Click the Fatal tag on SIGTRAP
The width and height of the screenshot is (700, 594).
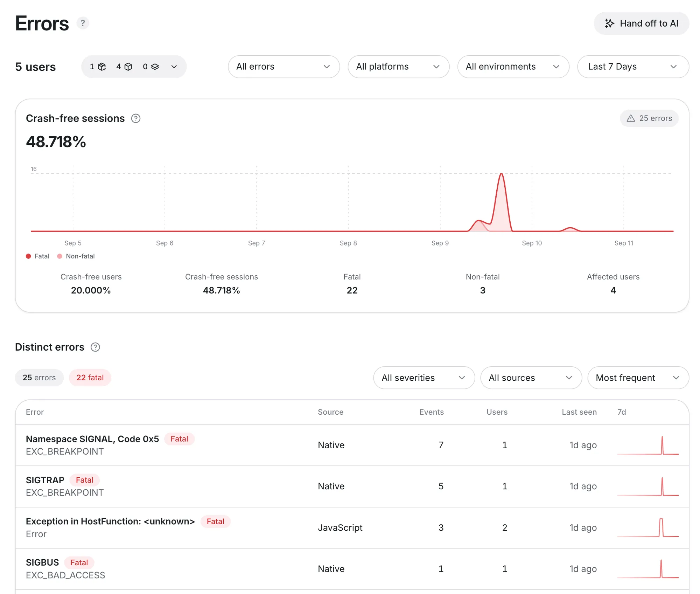pos(85,480)
